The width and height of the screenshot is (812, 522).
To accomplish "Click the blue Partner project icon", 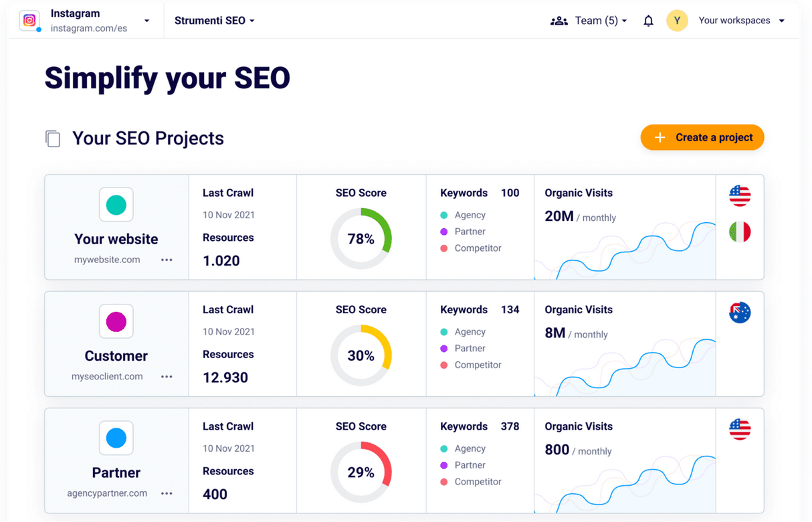I will pos(116,438).
